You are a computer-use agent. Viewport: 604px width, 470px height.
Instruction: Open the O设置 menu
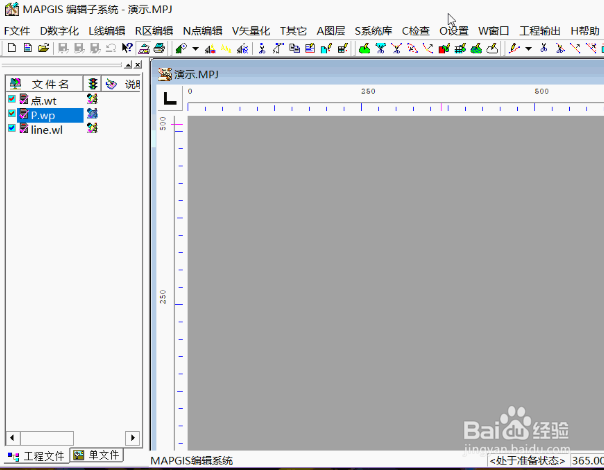(454, 31)
